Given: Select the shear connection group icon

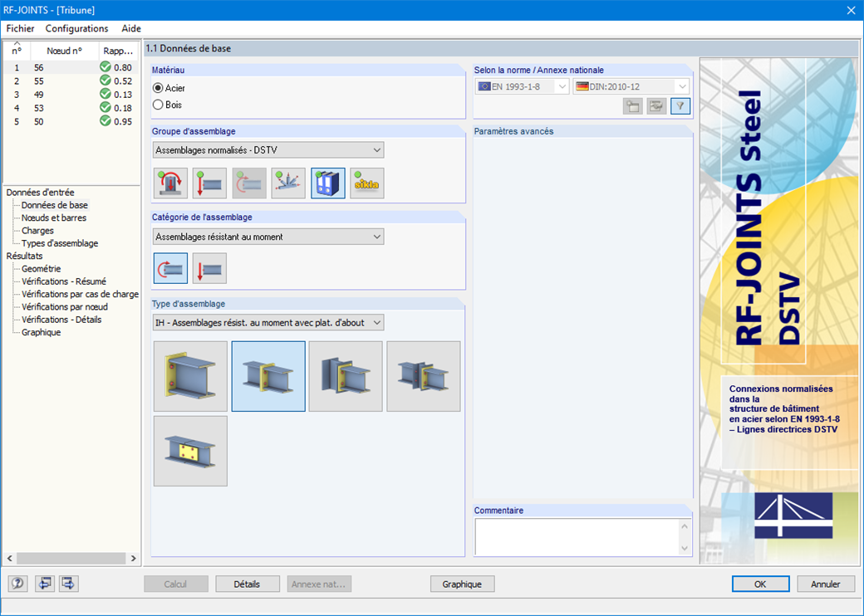Looking at the screenshot, I should coord(209,183).
